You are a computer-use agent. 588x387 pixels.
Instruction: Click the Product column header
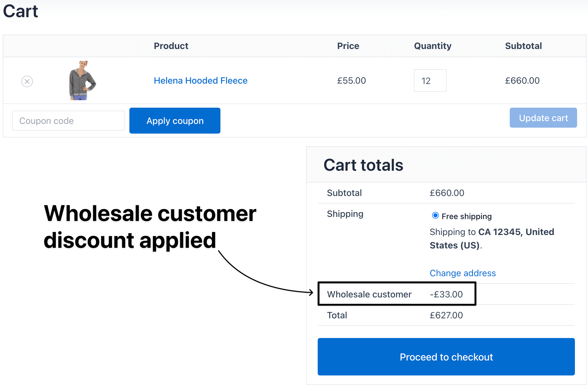(171, 46)
